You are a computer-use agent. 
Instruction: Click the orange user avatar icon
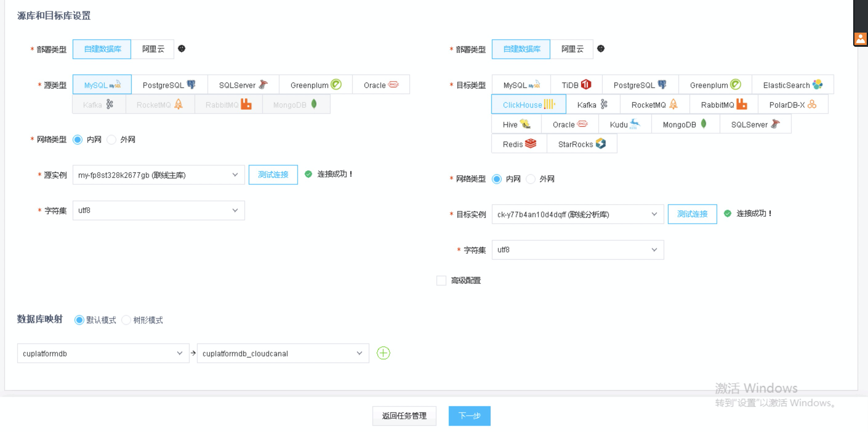coord(860,39)
